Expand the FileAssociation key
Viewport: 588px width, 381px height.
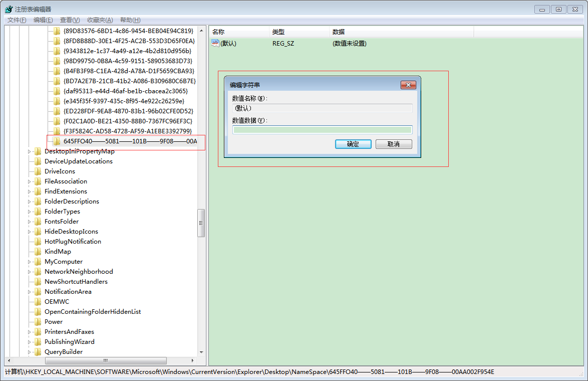coord(29,181)
